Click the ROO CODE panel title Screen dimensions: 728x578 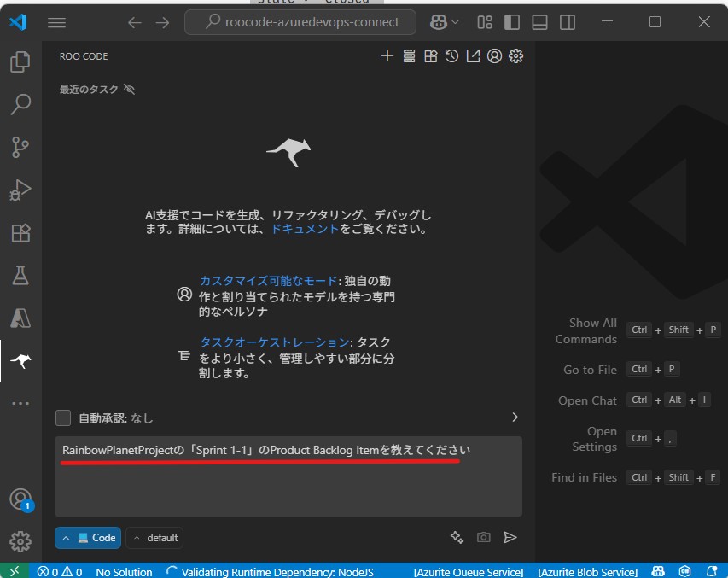click(x=84, y=56)
